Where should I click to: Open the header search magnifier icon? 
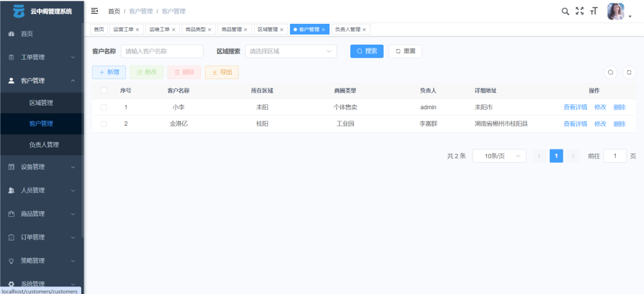(565, 11)
